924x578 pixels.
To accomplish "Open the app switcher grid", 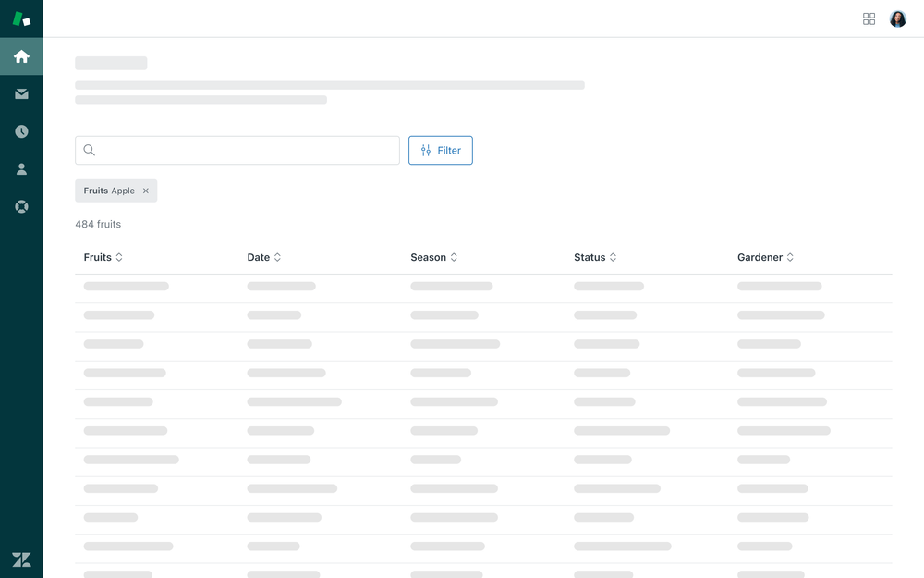I will 869,18.
